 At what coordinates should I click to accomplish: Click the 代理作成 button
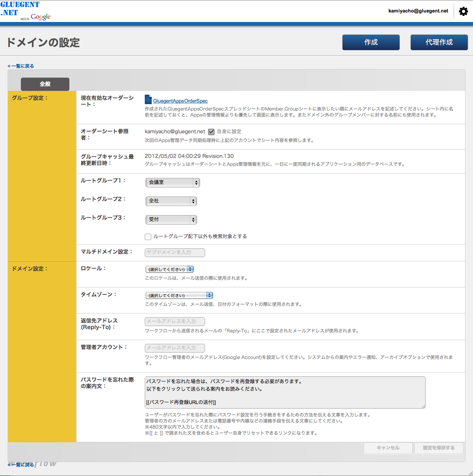click(439, 42)
